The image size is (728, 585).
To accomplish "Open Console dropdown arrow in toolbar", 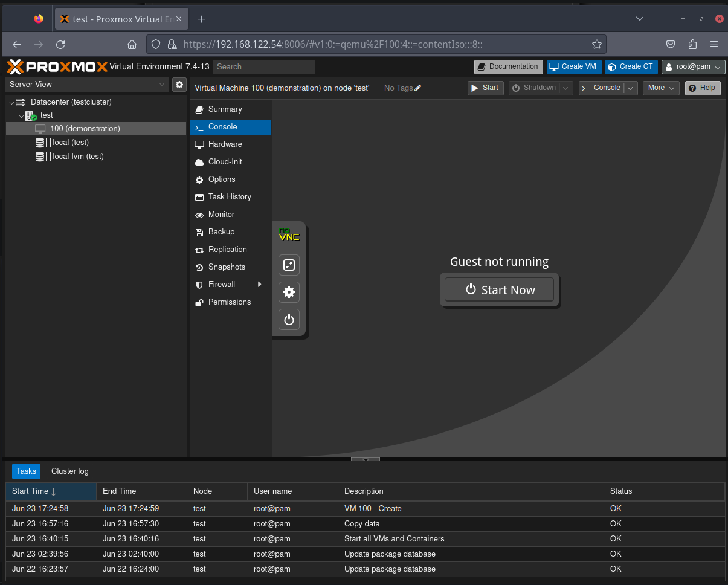I will (x=630, y=88).
